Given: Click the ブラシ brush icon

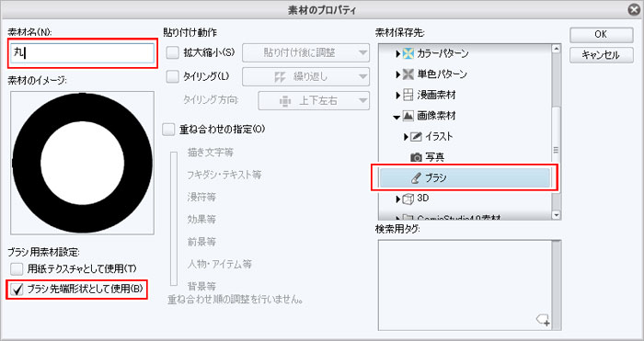Looking at the screenshot, I should (416, 178).
